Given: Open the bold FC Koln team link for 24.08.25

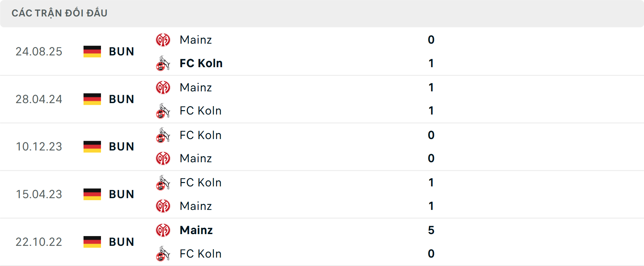Looking at the screenshot, I should 201,63.
